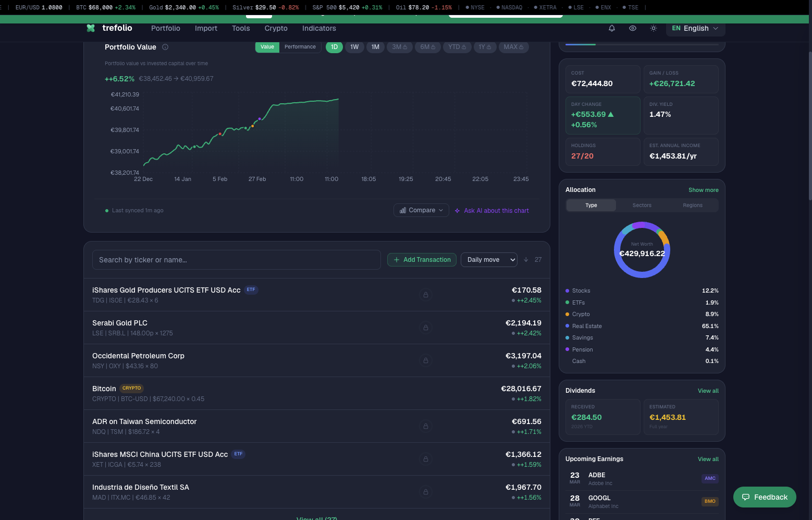This screenshot has width=812, height=520.
Task: Open the EN English language dropdown
Action: (x=695, y=28)
